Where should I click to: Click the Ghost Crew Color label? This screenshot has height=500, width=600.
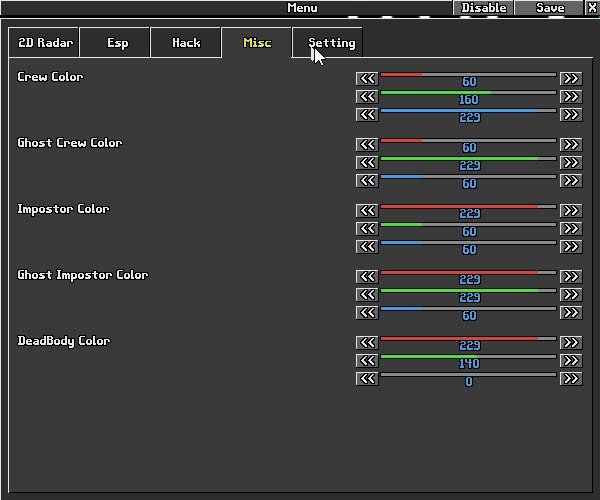[x=70, y=143]
